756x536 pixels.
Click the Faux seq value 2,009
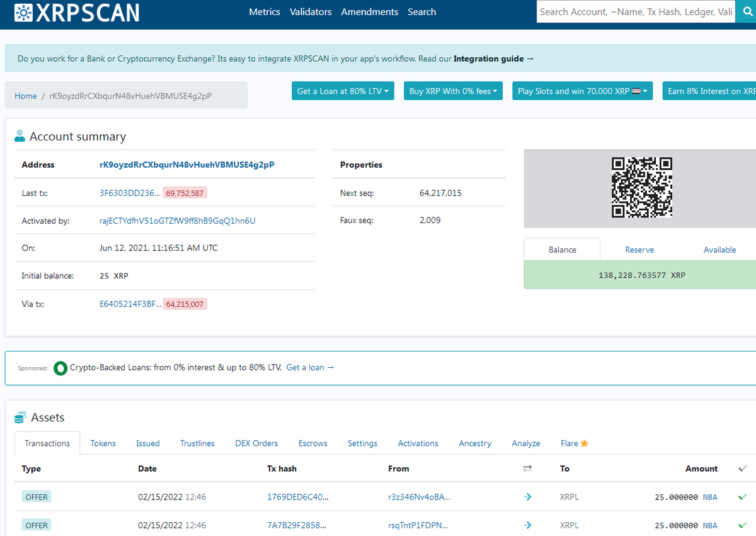[430, 220]
